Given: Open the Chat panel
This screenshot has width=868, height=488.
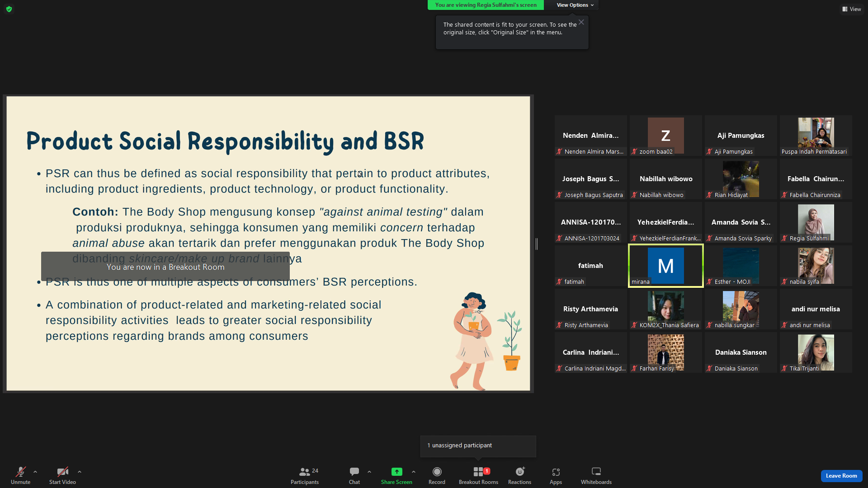Looking at the screenshot, I should 354,476.
